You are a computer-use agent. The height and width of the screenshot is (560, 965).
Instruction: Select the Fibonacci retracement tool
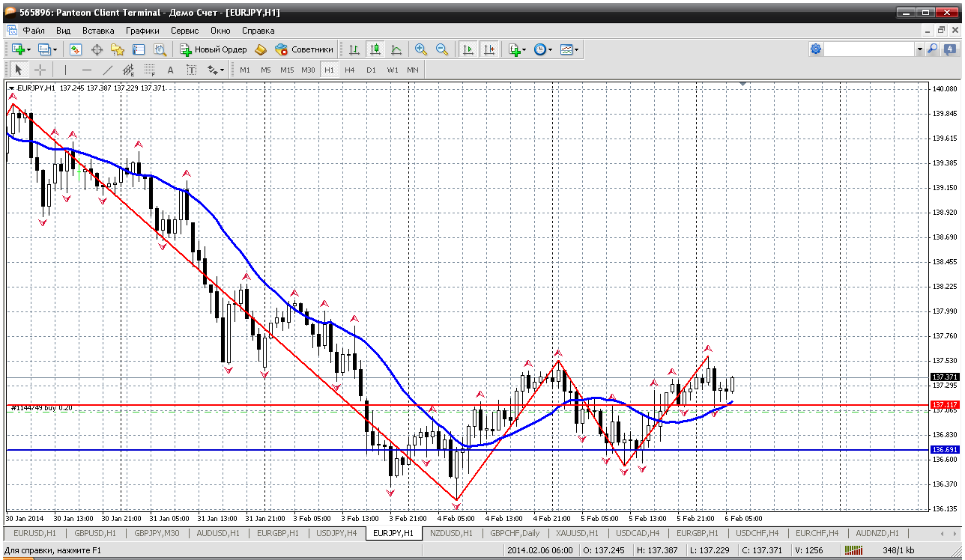coord(149,70)
